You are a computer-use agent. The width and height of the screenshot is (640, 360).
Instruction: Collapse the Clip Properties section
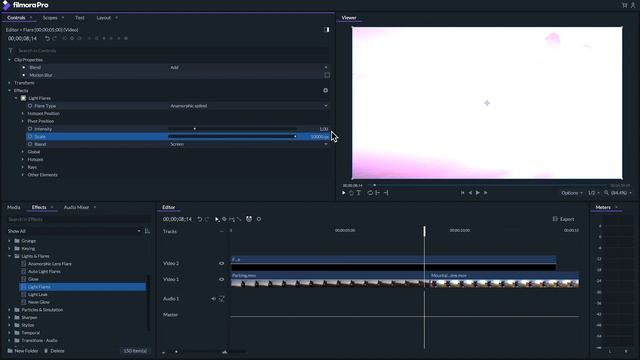click(x=9, y=60)
